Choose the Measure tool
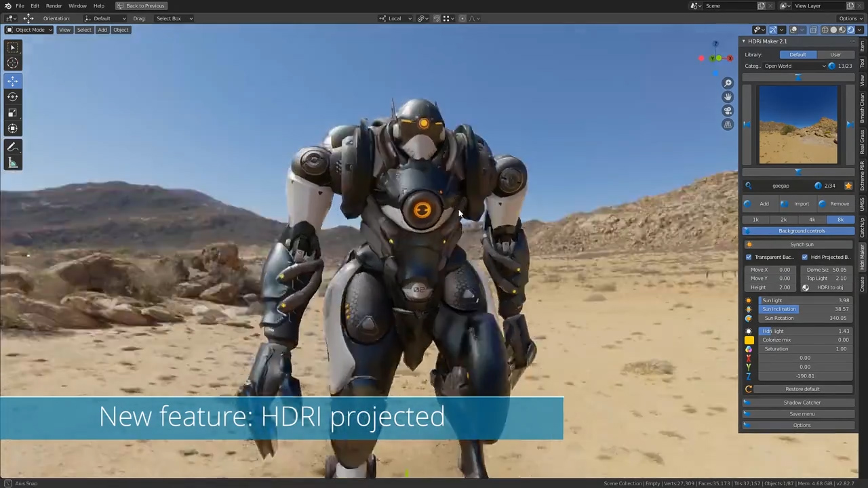 (x=13, y=163)
